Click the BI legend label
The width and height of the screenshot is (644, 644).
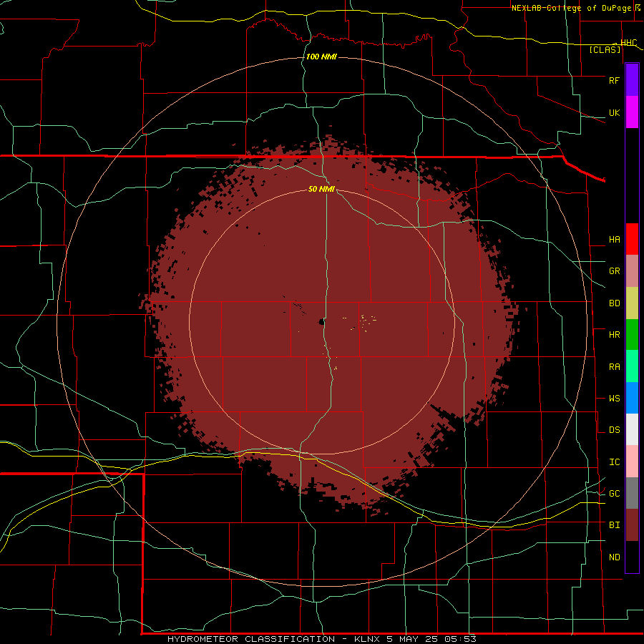point(614,525)
